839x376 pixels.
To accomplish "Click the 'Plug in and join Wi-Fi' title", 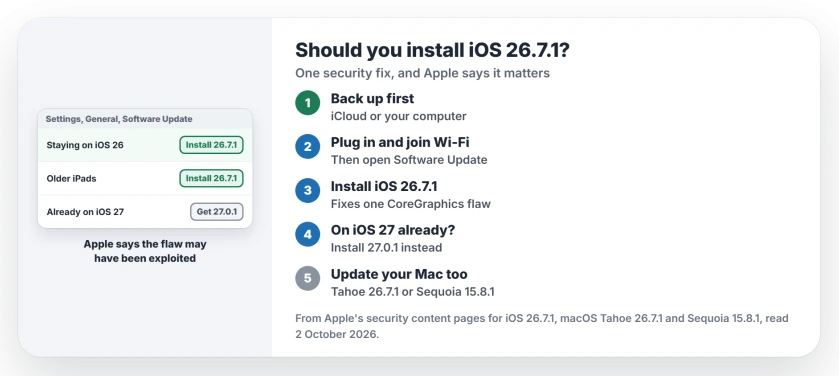I will (400, 142).
